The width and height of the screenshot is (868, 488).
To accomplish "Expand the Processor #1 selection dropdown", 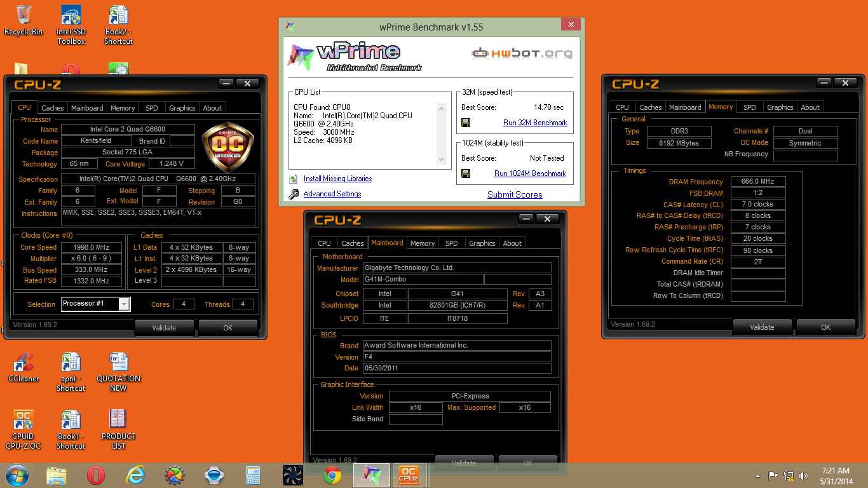I will pos(124,304).
